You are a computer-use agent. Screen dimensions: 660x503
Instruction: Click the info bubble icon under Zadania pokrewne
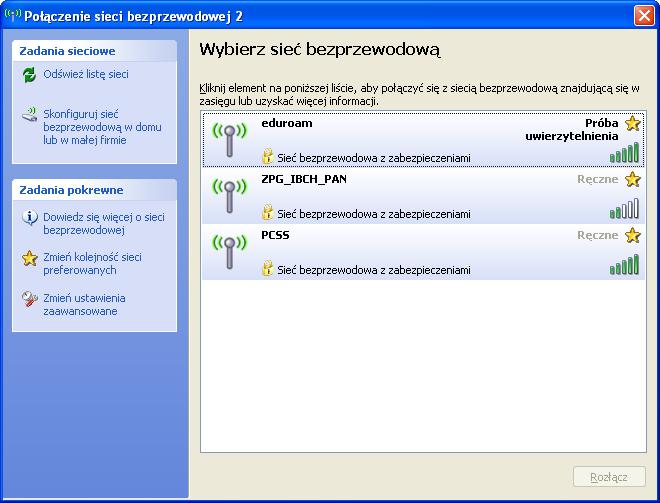click(x=29, y=218)
